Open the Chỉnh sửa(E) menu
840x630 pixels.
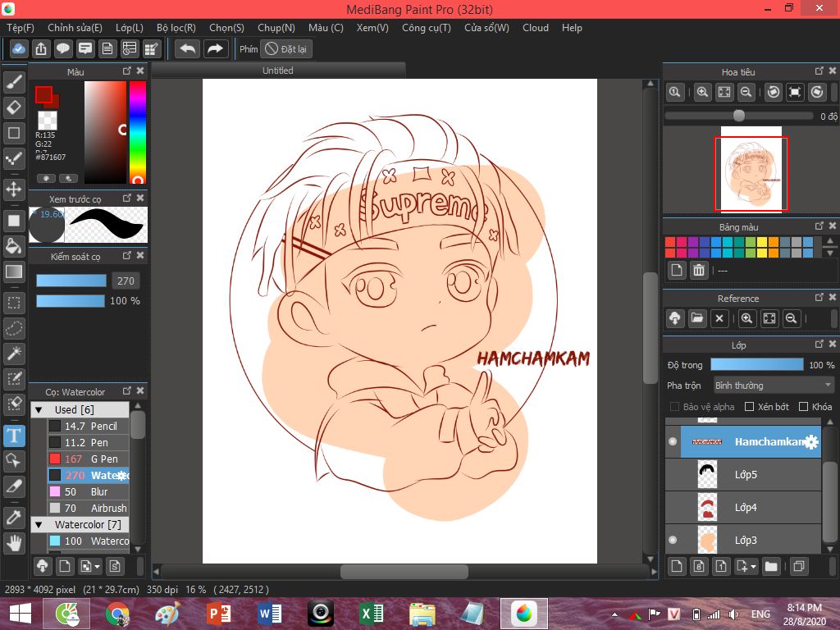point(75,28)
